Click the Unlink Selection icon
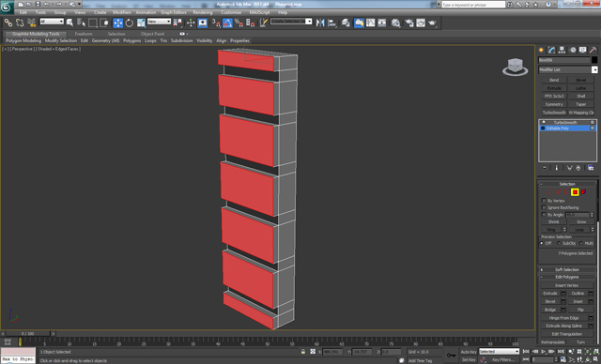Screen dimensions: 601x364 (20, 23)
